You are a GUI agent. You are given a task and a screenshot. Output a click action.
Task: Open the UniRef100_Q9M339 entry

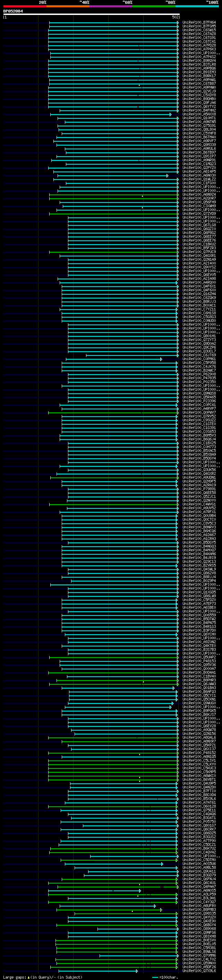199,145
